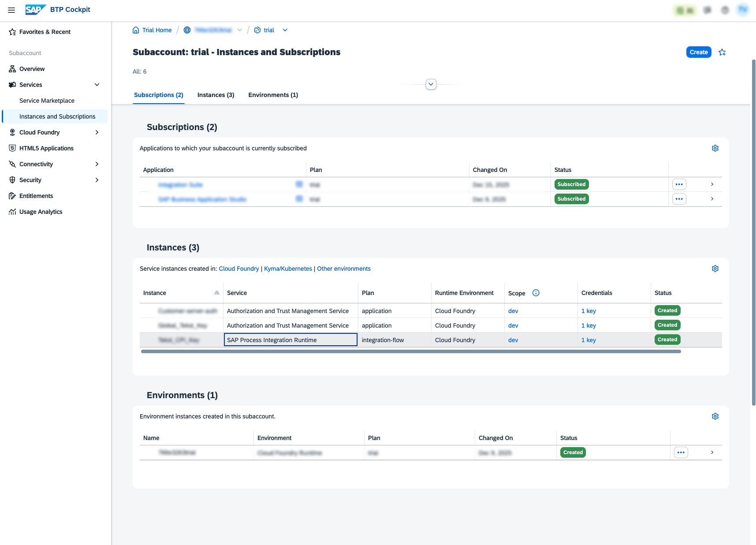Screen dimensions: 756x545
Task: Expand the Cloud Foundry sidebar section
Action: coord(97,132)
